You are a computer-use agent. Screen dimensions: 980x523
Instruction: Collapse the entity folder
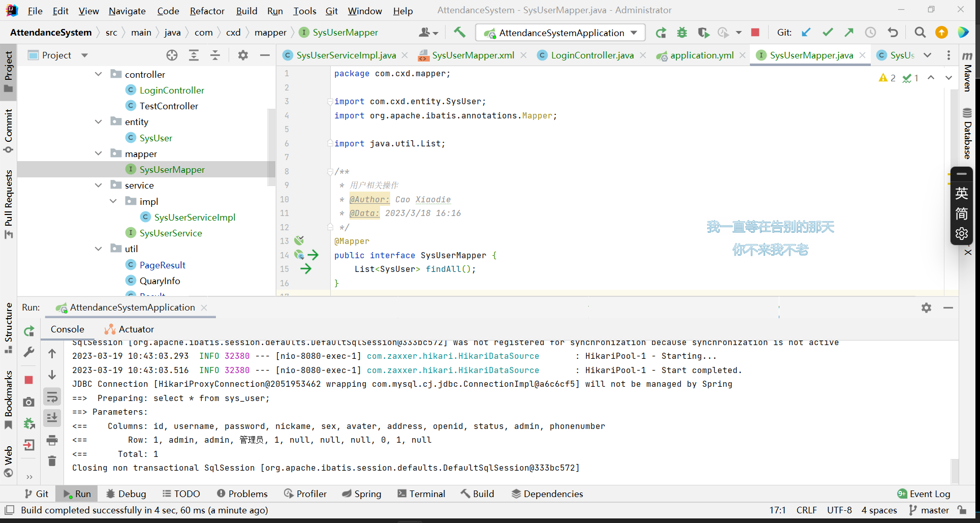pos(98,121)
